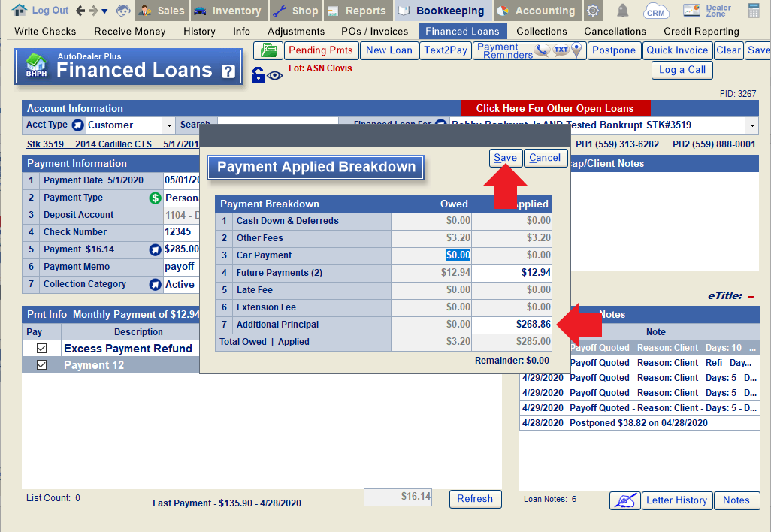
Task: Expand the Acct Type Customer dropdown
Action: point(168,125)
